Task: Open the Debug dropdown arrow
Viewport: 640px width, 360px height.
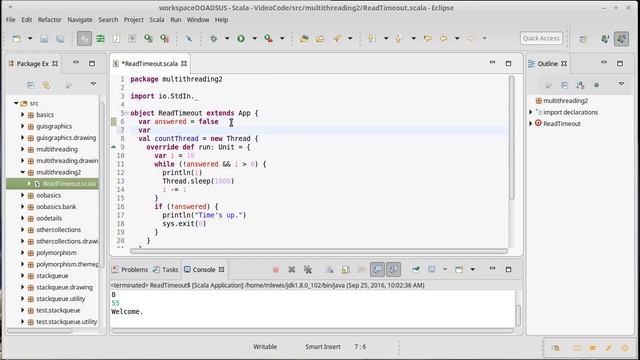Action: click(x=227, y=38)
